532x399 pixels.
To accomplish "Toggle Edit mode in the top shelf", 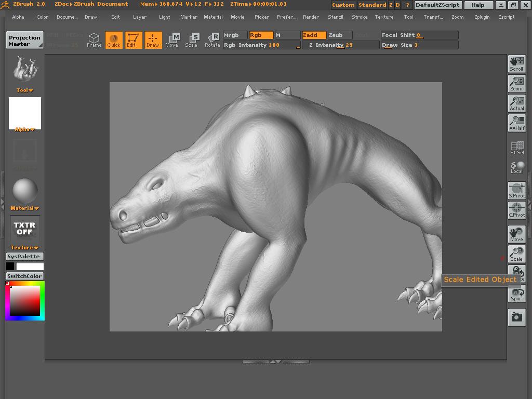I will coord(134,40).
